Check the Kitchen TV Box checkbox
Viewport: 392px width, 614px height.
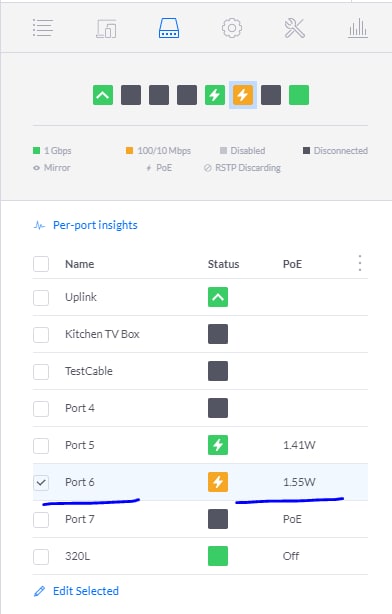click(x=41, y=335)
